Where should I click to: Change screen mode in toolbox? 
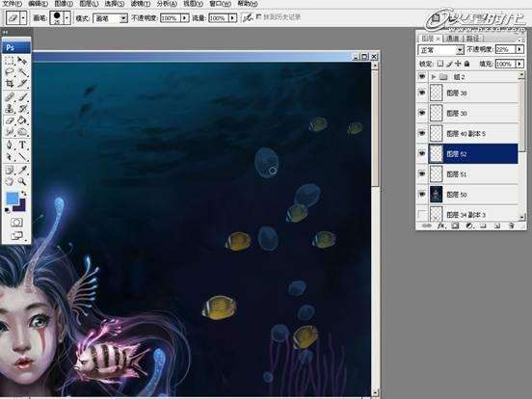[x=16, y=235]
